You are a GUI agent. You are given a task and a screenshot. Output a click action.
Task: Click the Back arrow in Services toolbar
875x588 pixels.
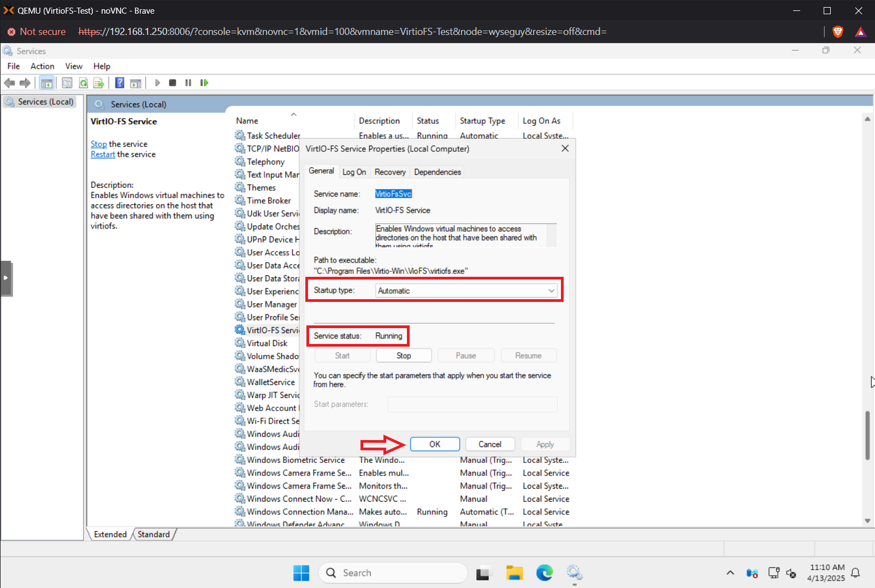[x=9, y=83]
